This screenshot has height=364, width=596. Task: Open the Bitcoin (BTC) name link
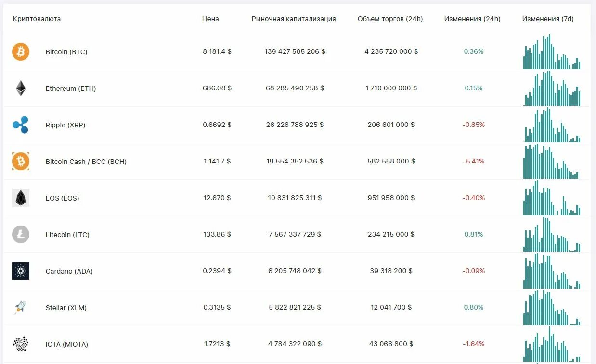66,52
